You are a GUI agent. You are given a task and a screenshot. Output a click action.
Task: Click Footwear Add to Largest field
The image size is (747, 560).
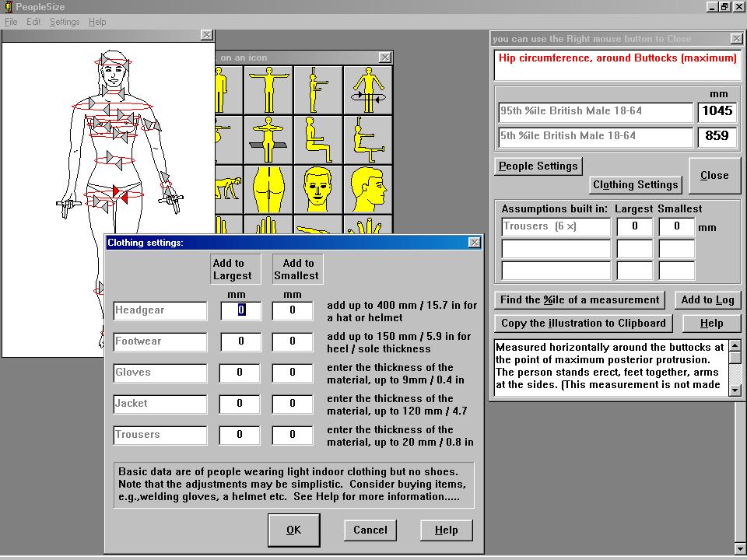tap(241, 341)
